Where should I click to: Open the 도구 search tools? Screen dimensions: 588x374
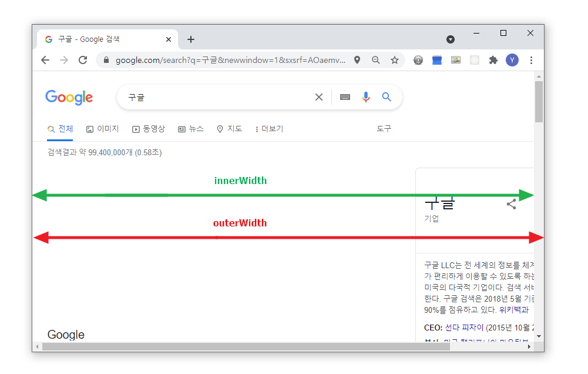[384, 129]
